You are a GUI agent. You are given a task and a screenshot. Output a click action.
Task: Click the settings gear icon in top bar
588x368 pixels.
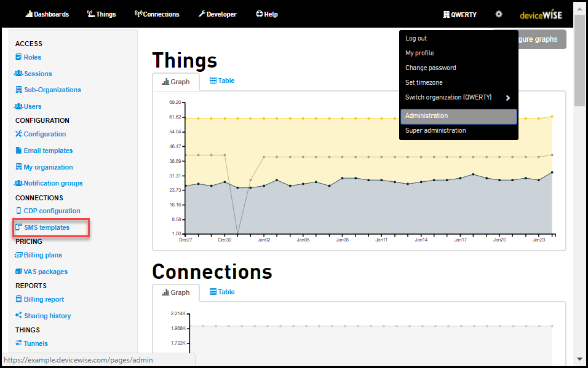point(499,14)
